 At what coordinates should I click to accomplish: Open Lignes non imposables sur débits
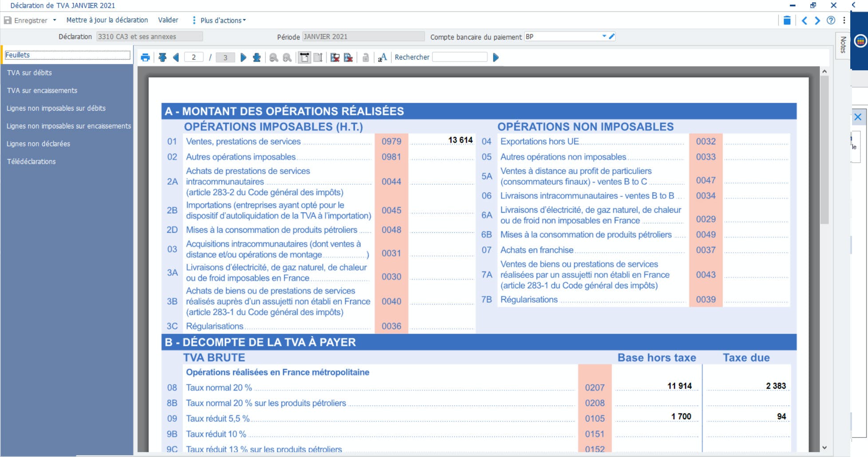coord(56,108)
